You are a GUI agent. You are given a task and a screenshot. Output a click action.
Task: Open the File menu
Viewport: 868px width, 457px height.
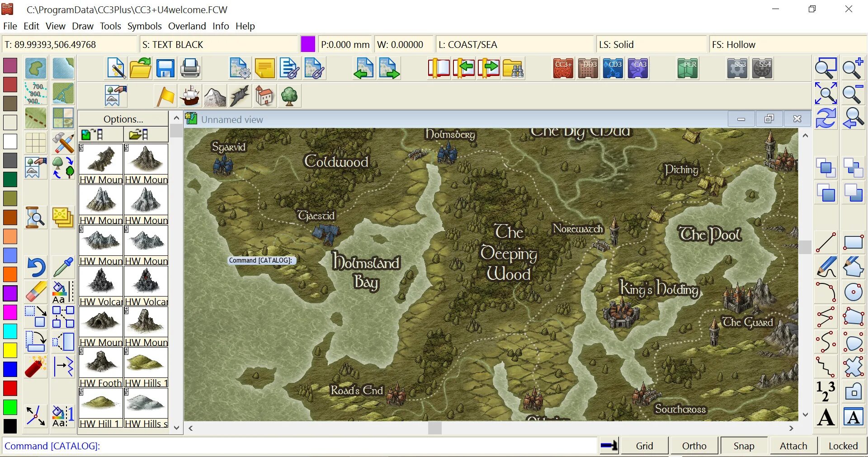10,26
